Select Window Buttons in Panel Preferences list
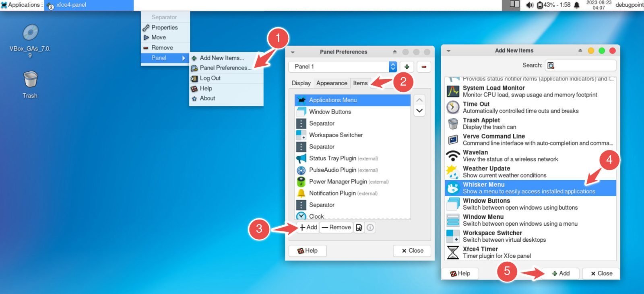This screenshot has width=644, height=294. 353,112
